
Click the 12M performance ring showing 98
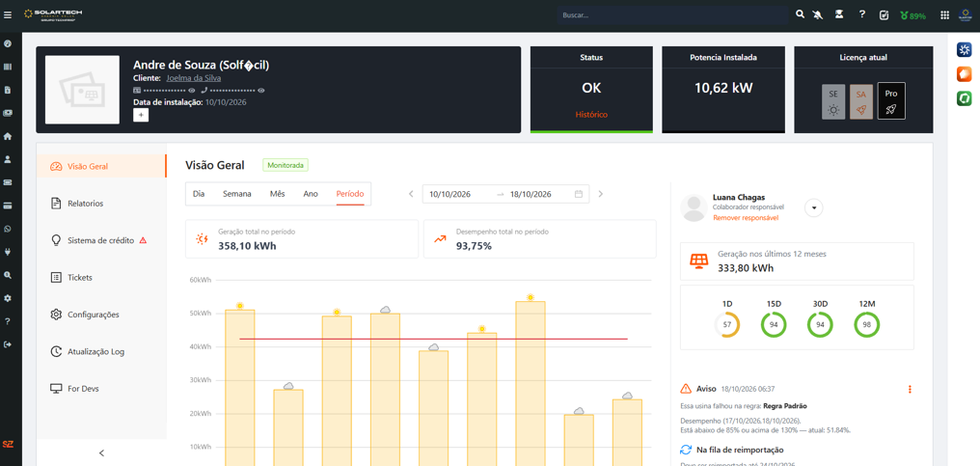(867, 325)
